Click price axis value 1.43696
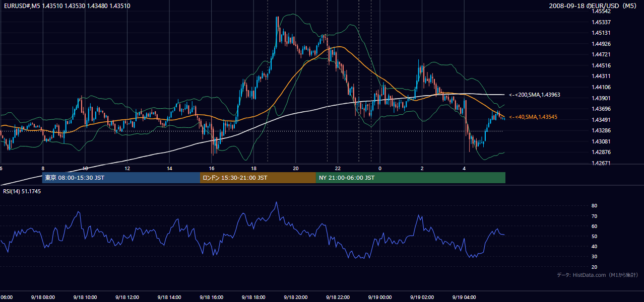This screenshot has width=644, height=302. (x=602, y=109)
